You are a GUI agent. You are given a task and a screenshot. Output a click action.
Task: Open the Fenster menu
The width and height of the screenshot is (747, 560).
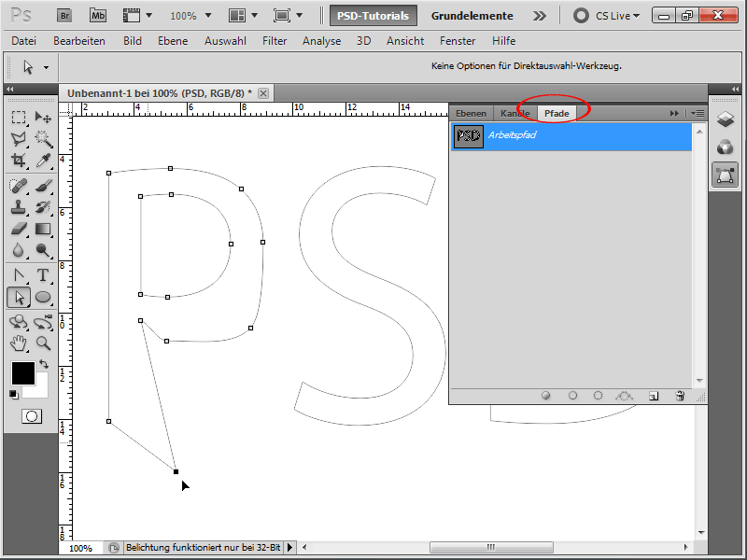(x=458, y=41)
